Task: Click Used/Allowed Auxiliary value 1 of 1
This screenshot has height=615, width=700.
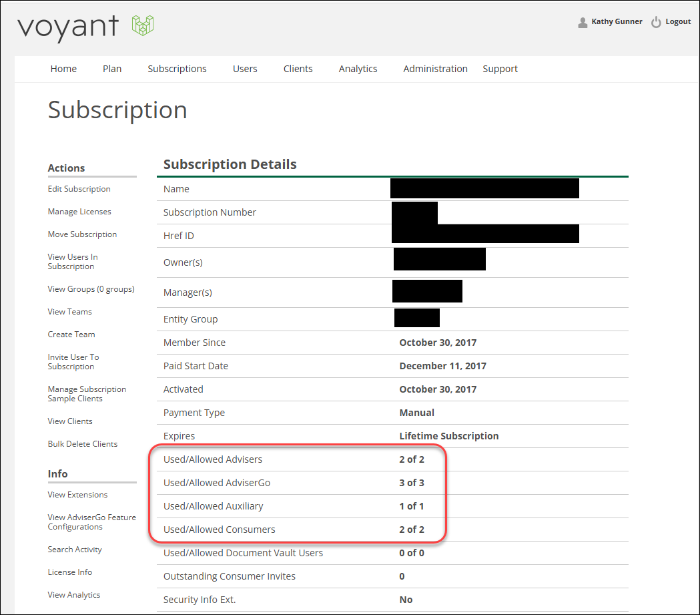Action: (412, 506)
